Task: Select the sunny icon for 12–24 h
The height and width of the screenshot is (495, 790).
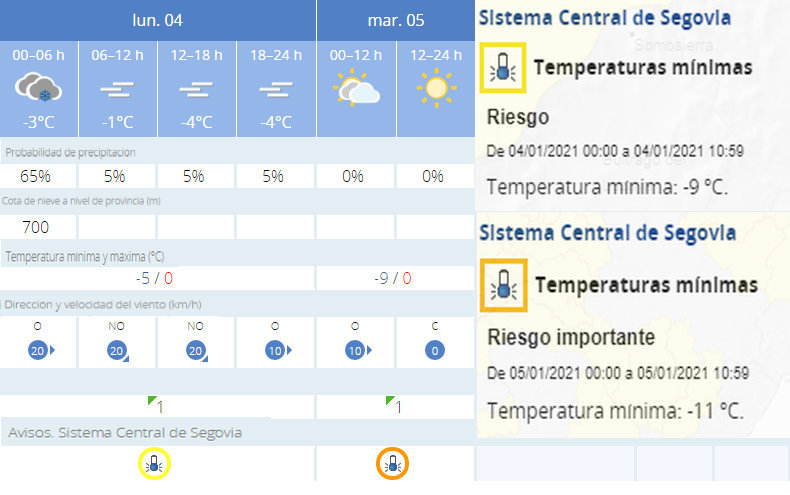Action: (436, 88)
